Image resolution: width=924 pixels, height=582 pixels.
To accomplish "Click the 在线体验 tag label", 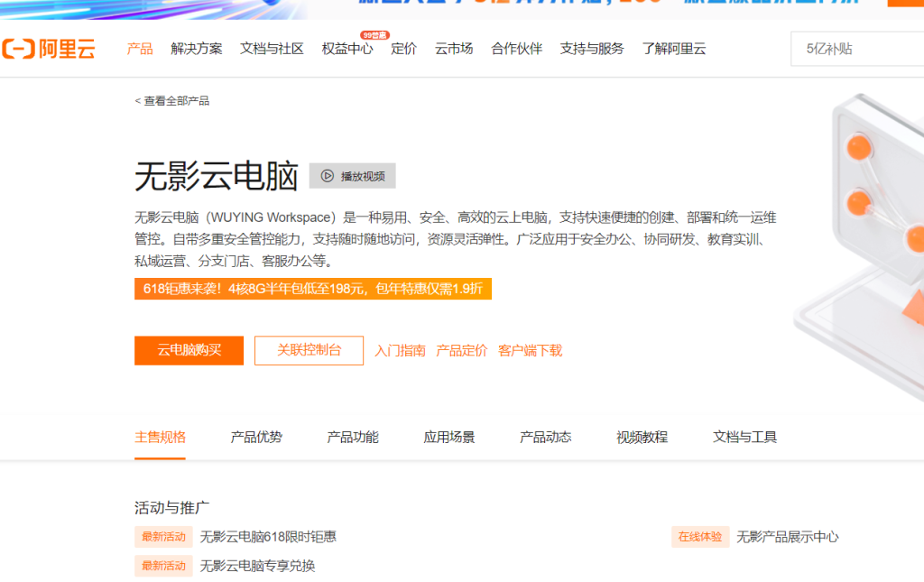I will pyautogui.click(x=700, y=537).
